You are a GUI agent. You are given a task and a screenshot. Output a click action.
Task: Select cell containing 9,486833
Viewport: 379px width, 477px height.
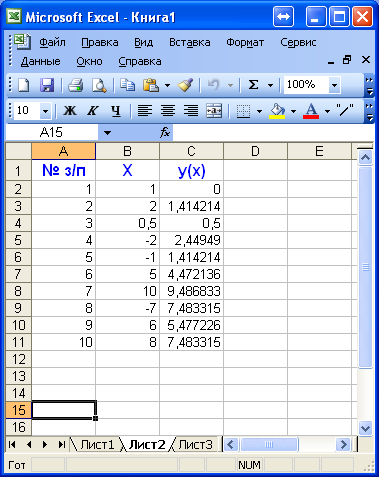click(191, 291)
